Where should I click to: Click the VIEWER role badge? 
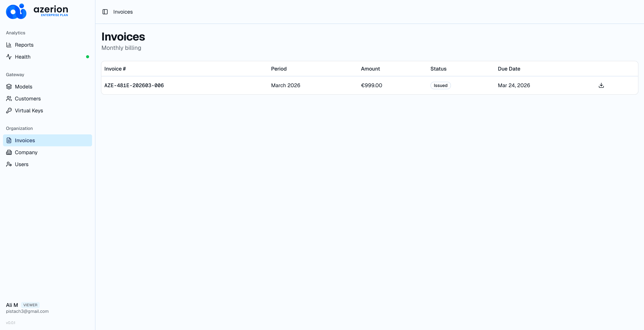click(30, 305)
